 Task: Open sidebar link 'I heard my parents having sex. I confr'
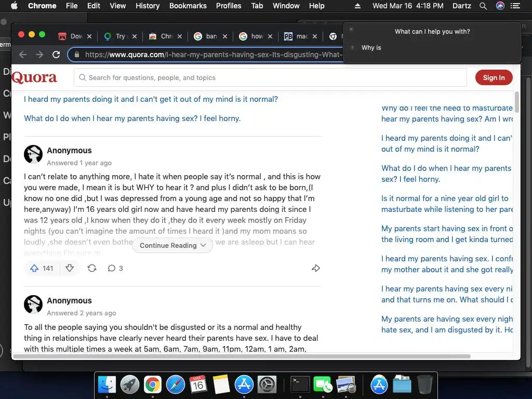pyautogui.click(x=447, y=264)
